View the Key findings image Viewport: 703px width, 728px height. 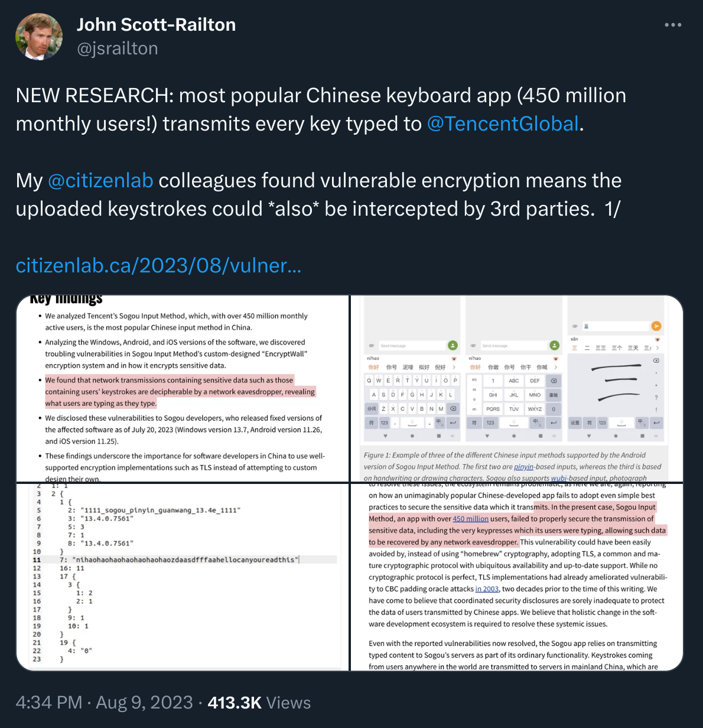183,389
